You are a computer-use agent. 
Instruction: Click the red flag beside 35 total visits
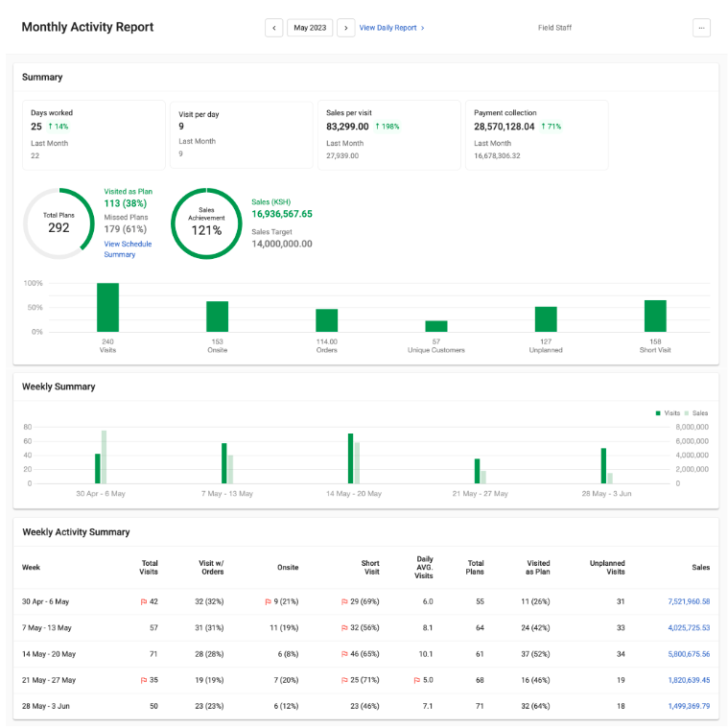pyautogui.click(x=144, y=680)
